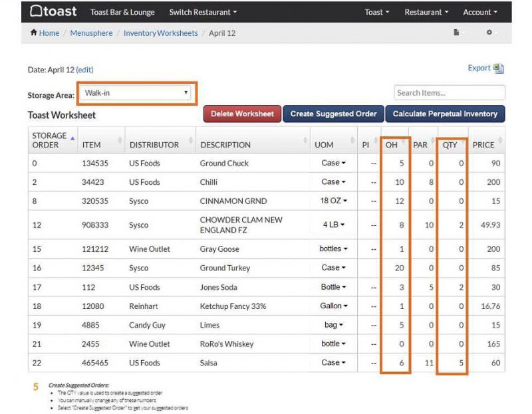Sort by the UOM column header
Screen dimensions: 532x414
point(334,140)
